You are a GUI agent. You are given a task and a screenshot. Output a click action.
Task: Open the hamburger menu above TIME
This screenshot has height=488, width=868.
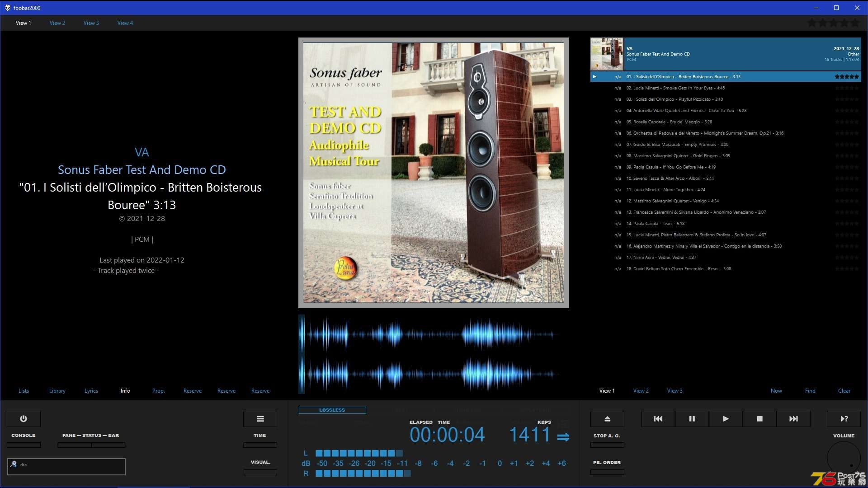(x=260, y=419)
